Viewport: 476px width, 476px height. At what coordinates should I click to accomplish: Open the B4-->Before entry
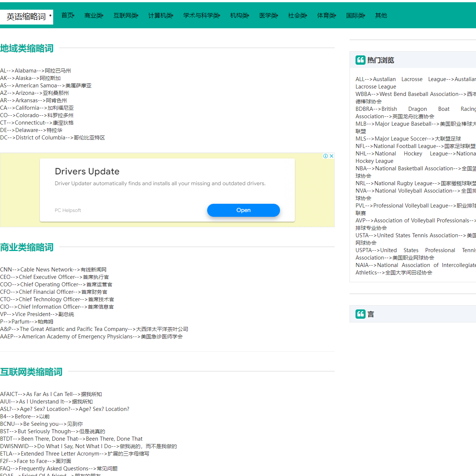(x=25, y=416)
